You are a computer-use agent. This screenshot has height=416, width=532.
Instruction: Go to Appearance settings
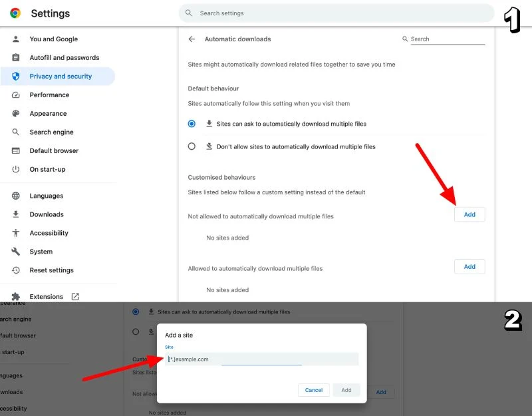[x=48, y=113]
